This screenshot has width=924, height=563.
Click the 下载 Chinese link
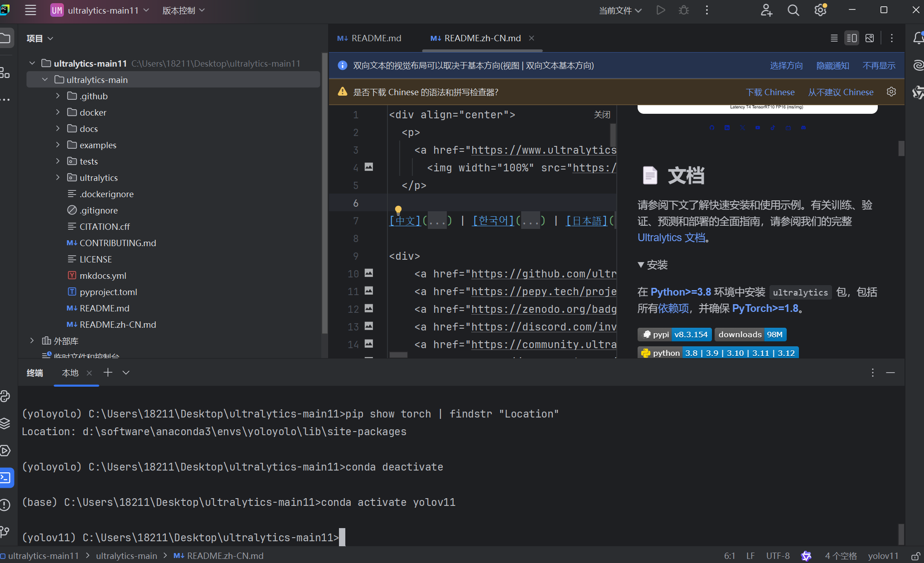tap(770, 92)
